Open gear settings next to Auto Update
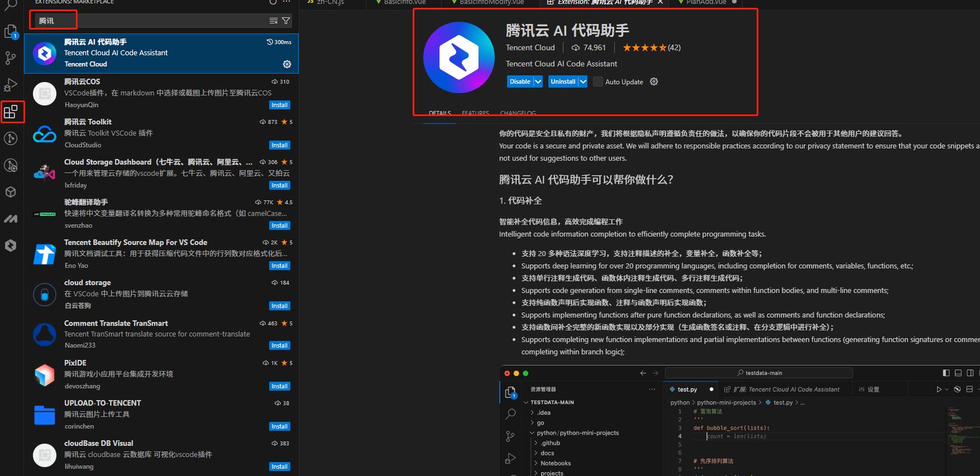This screenshot has width=980, height=476. 654,82
